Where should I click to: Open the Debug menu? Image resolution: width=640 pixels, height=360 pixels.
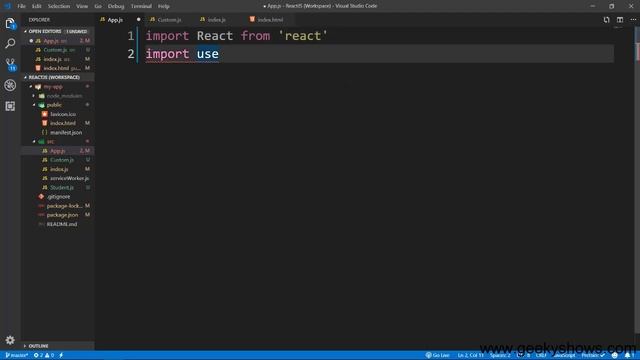tap(116, 6)
